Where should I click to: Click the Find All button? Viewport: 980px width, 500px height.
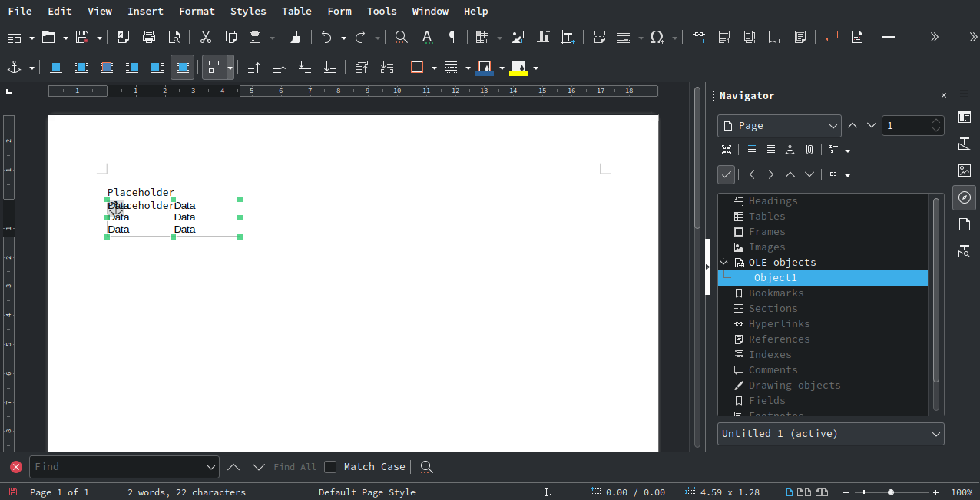[x=295, y=467]
